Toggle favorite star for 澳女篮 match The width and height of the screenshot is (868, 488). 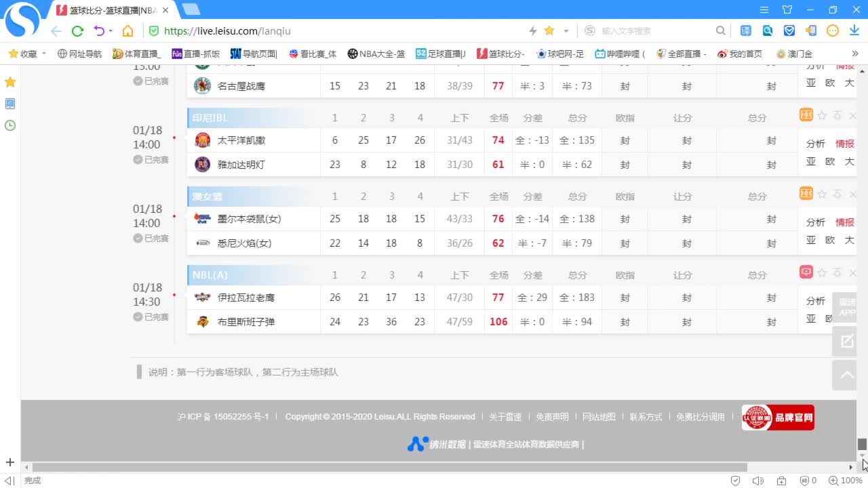tap(822, 195)
